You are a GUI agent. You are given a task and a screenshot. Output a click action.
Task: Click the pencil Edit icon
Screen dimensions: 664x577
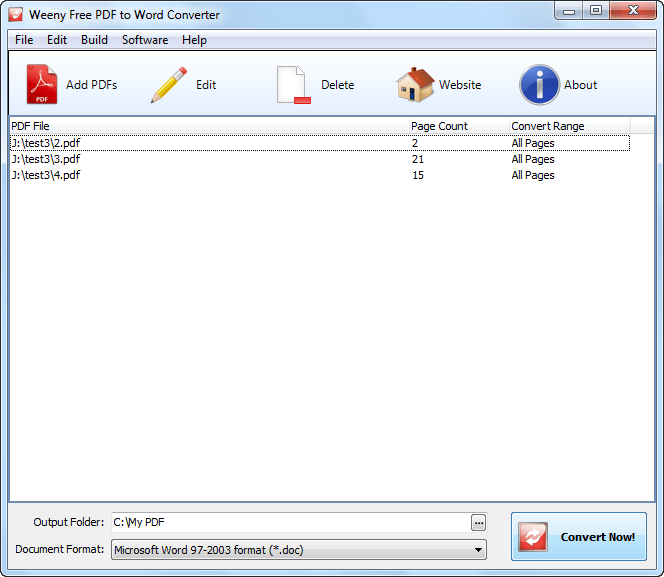pyautogui.click(x=168, y=85)
